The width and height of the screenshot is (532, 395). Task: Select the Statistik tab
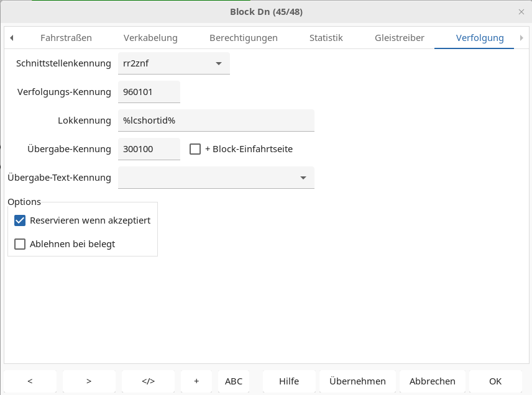click(326, 38)
